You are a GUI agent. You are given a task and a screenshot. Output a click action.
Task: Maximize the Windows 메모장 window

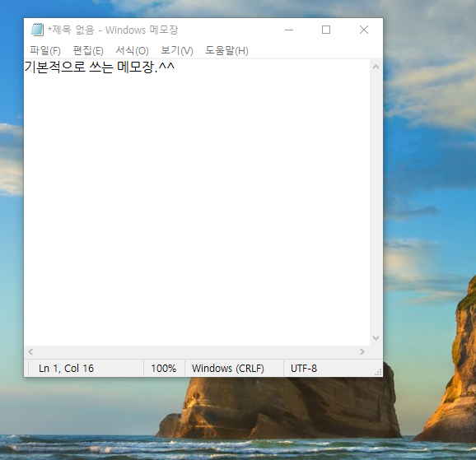point(326,30)
